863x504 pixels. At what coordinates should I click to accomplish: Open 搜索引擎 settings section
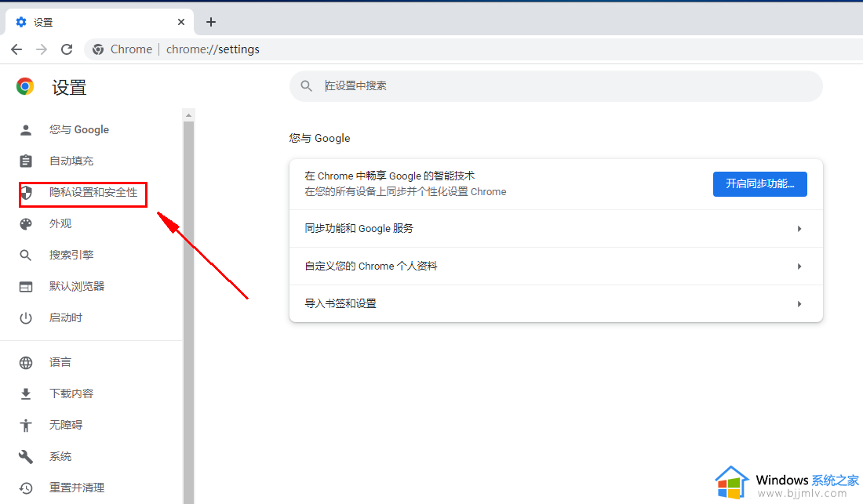[71, 255]
